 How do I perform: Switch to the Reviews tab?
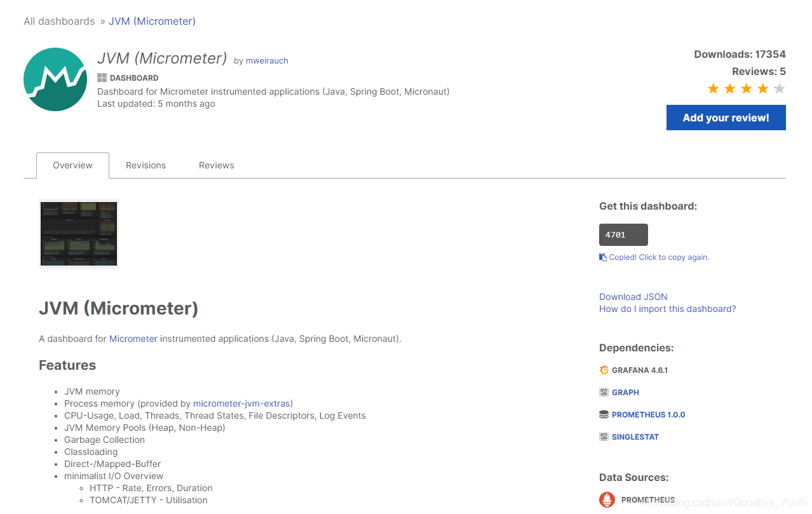217,165
